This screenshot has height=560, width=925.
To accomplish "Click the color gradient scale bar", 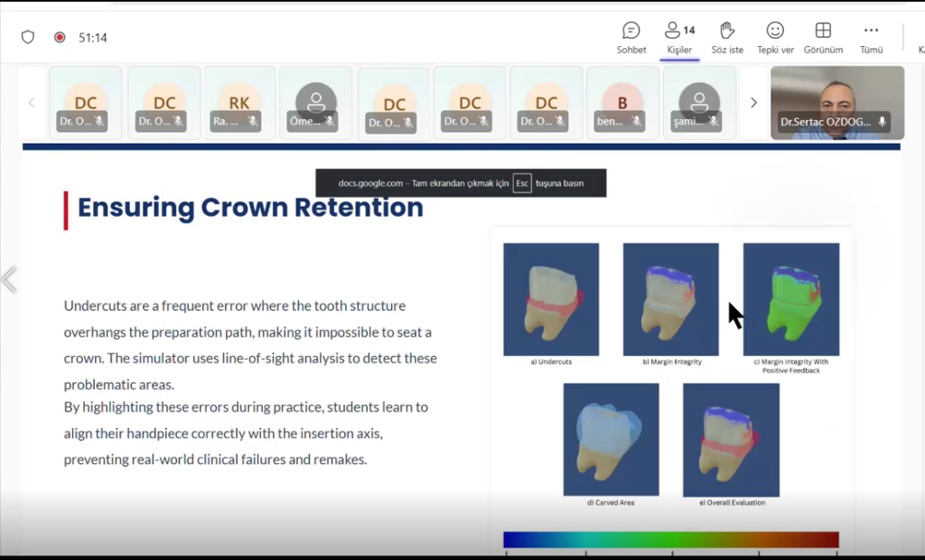I will coord(670,539).
